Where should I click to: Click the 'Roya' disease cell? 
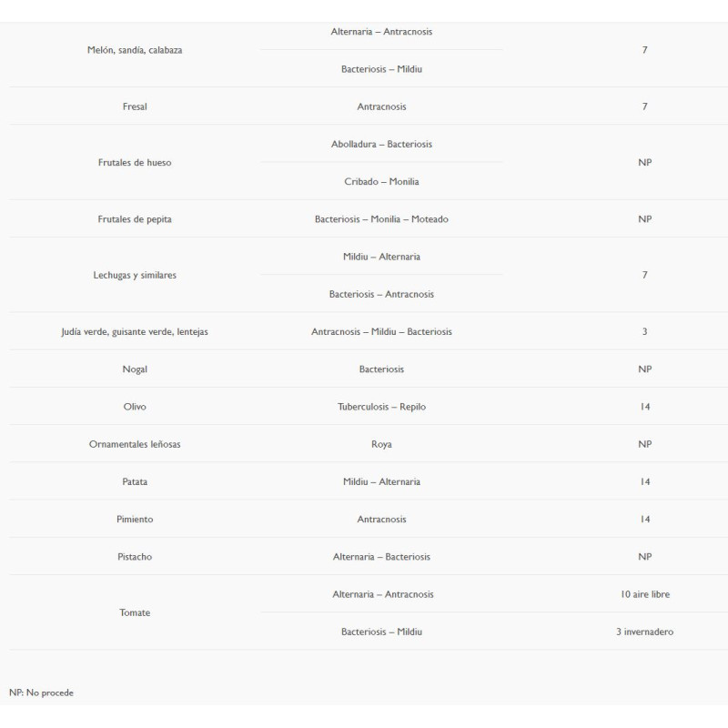coord(381,444)
